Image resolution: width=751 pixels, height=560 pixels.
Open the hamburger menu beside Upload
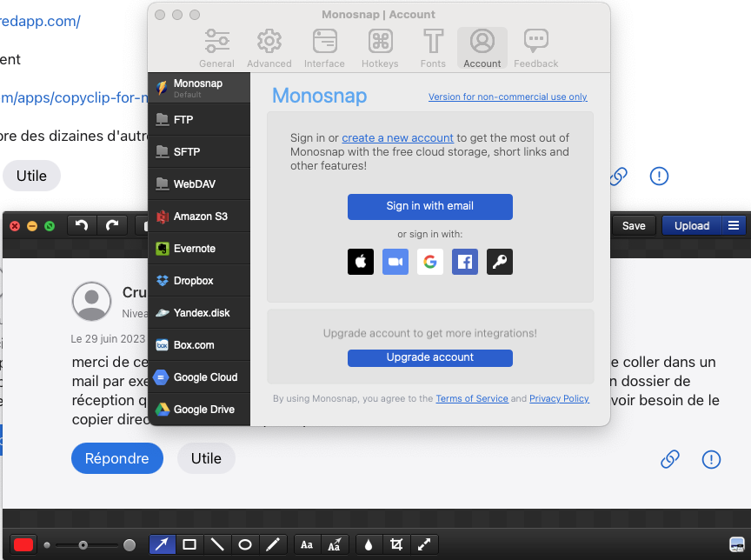point(734,225)
